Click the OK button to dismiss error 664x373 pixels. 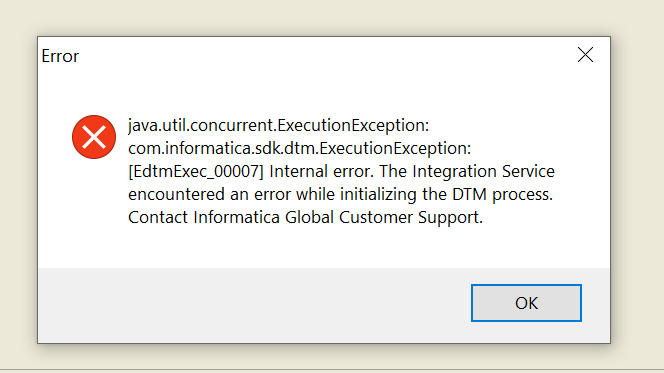[x=526, y=303]
